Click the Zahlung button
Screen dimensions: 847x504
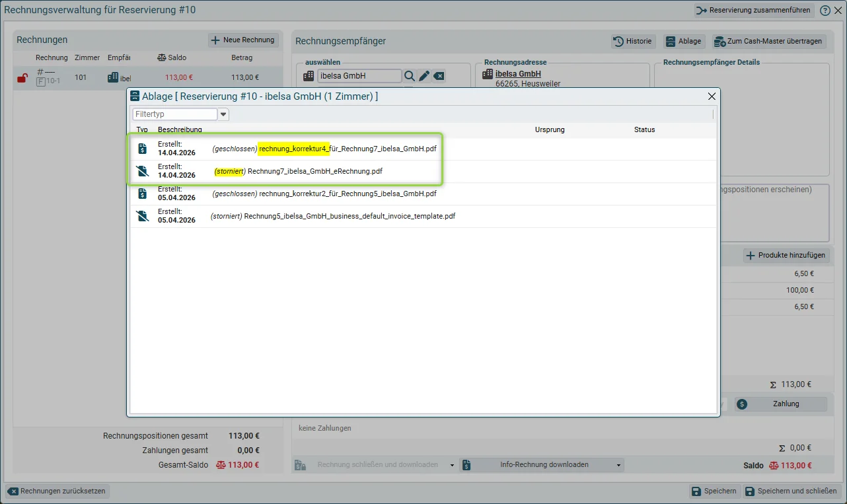(x=781, y=404)
